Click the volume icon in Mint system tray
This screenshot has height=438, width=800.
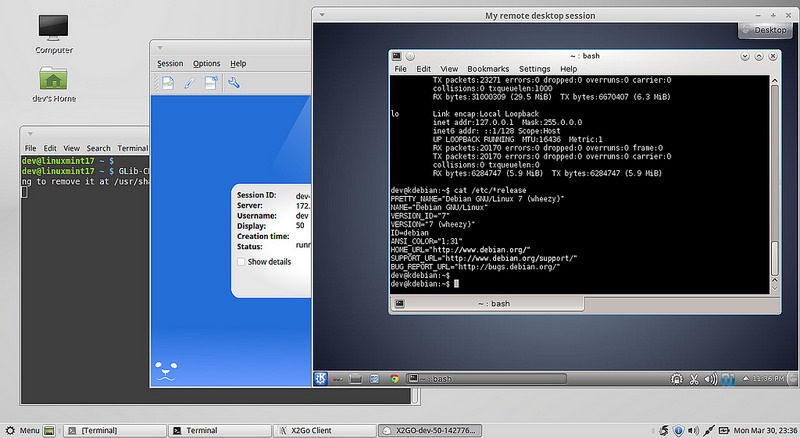[694, 429]
